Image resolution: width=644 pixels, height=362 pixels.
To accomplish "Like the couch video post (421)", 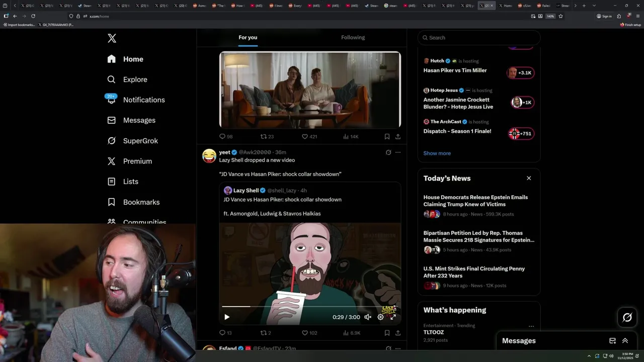I will pyautogui.click(x=309, y=136).
